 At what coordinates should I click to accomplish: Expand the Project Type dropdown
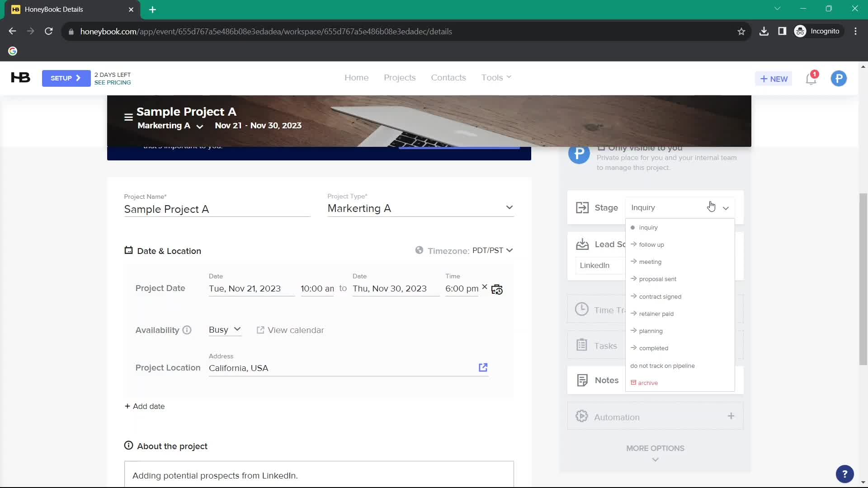pos(509,207)
